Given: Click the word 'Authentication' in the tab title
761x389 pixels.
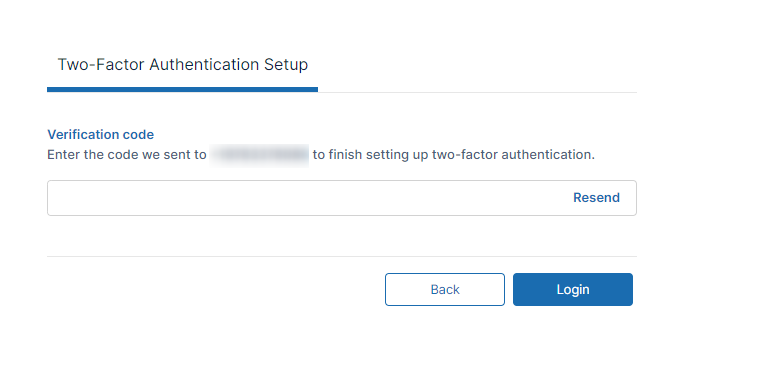Looking at the screenshot, I should click(x=204, y=65).
